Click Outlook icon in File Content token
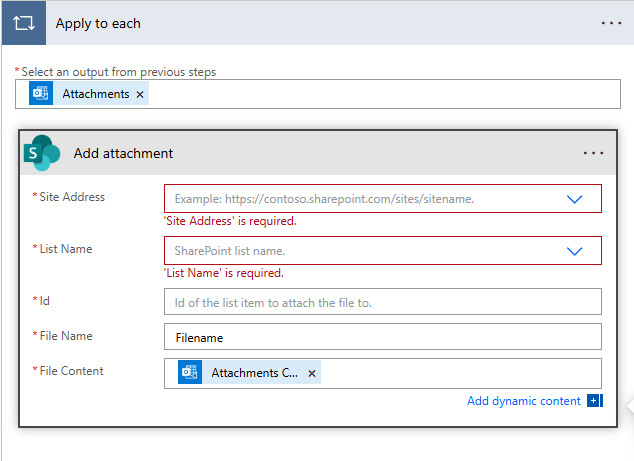This screenshot has width=634, height=461. [190, 372]
